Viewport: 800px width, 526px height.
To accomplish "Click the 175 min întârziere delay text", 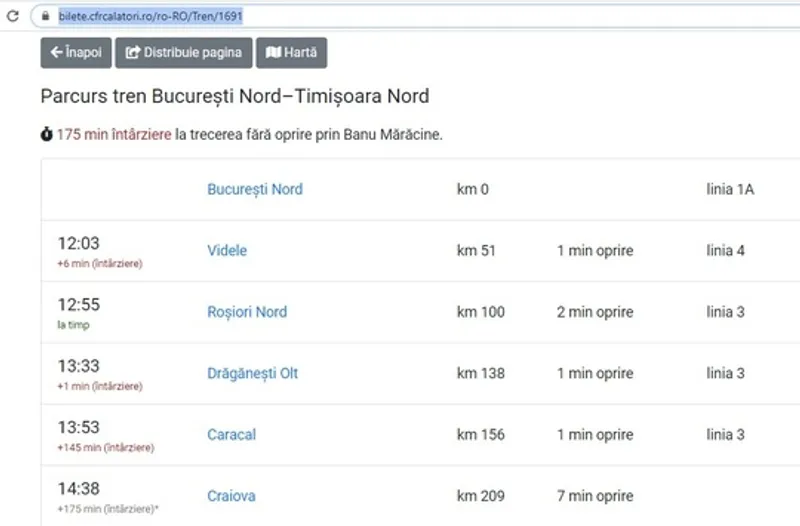I will click(x=113, y=134).
